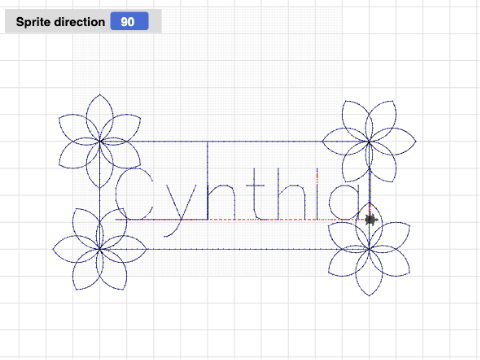Click the letter h before the i
480x360 pixels.
pos(292,194)
